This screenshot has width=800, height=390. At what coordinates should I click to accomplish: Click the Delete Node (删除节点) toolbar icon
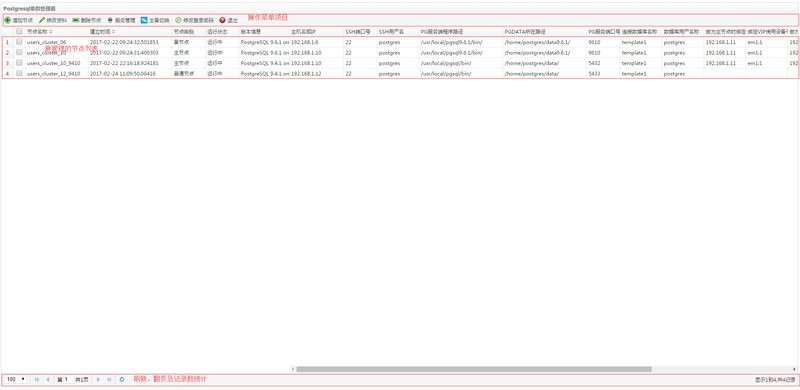[x=76, y=20]
